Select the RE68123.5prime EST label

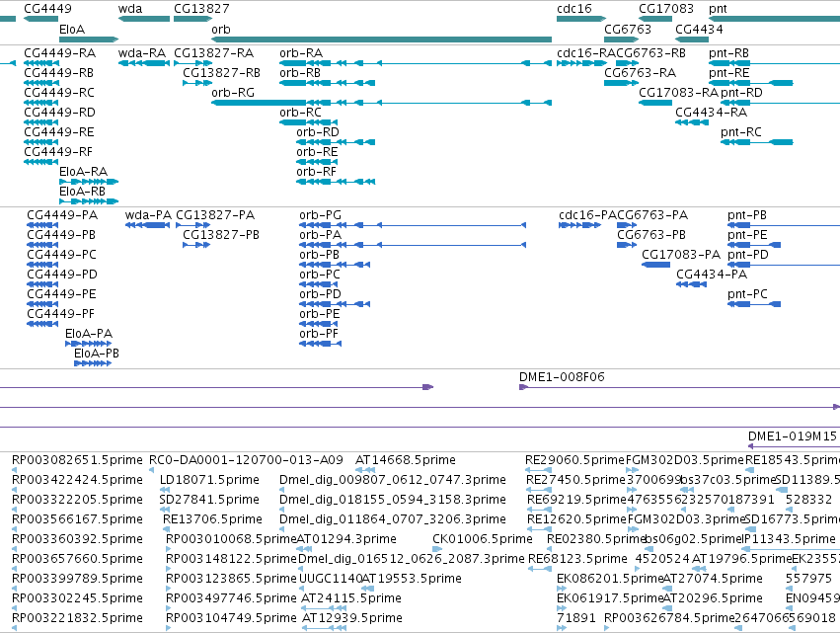pyautogui.click(x=577, y=559)
